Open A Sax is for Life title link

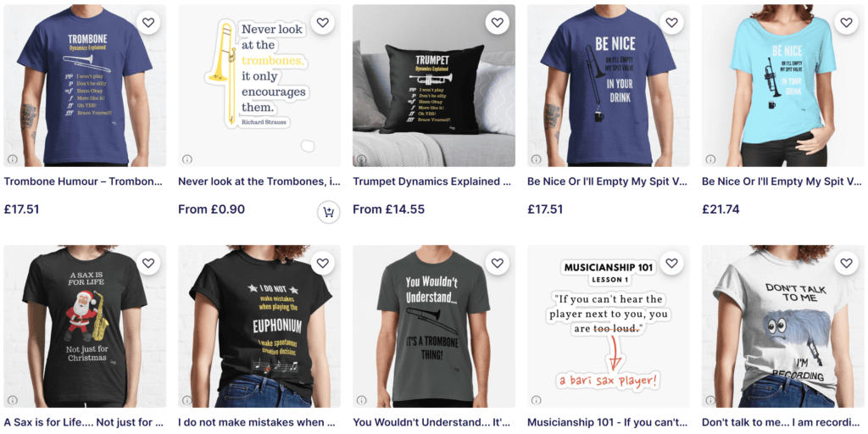pyautogui.click(x=85, y=422)
